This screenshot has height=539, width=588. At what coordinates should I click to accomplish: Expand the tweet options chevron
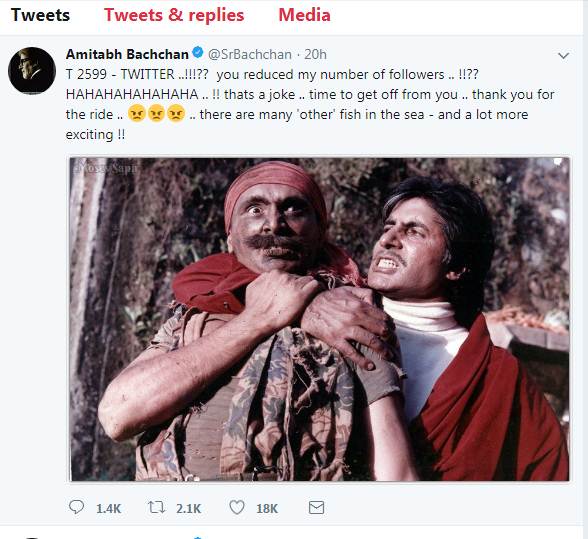(564, 56)
